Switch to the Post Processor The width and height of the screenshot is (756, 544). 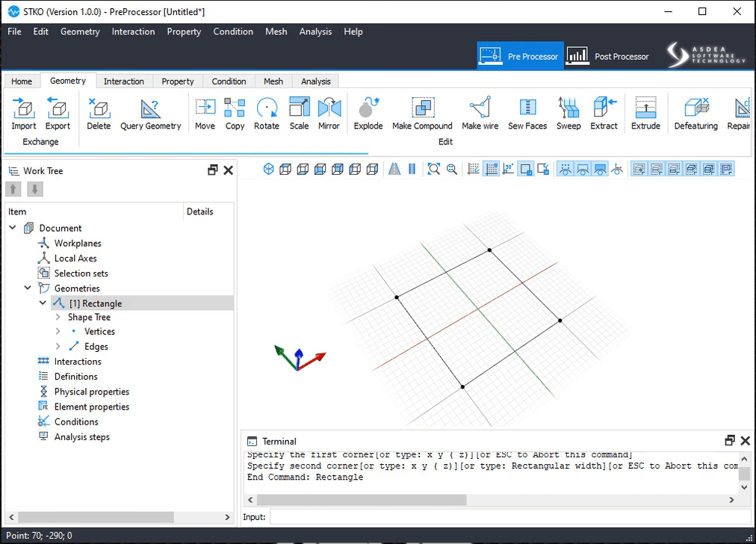click(x=607, y=56)
